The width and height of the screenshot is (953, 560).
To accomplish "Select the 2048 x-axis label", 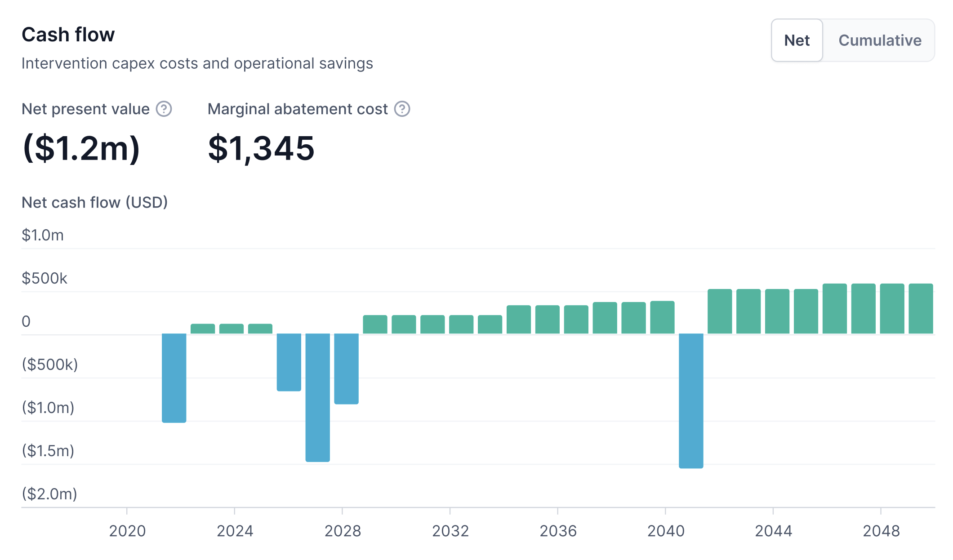I will pyautogui.click(x=881, y=531).
